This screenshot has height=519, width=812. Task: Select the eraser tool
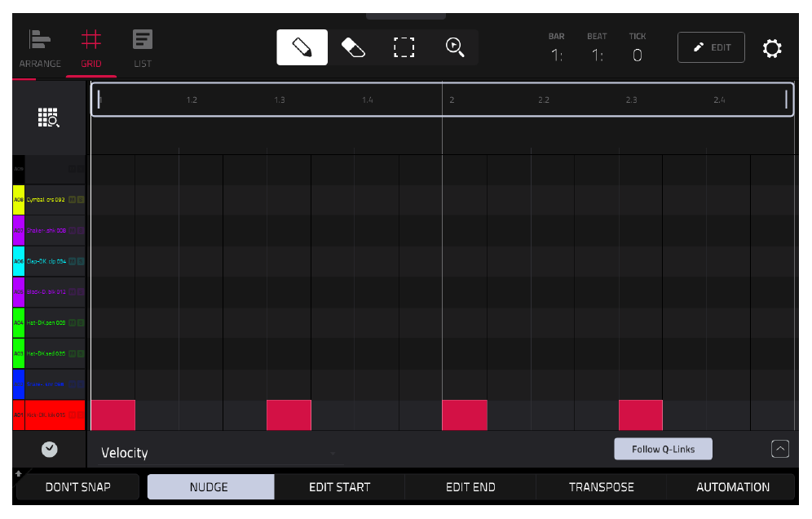pyautogui.click(x=353, y=47)
